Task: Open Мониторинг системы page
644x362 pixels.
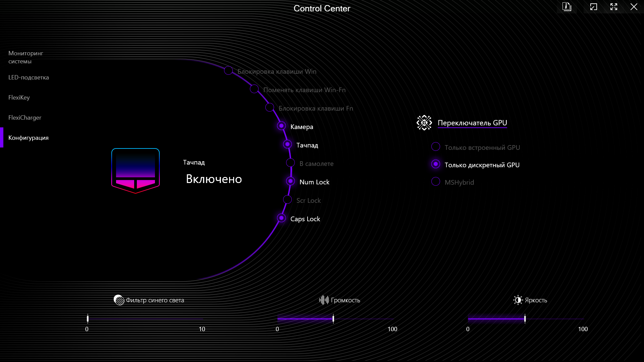Action: (25, 57)
